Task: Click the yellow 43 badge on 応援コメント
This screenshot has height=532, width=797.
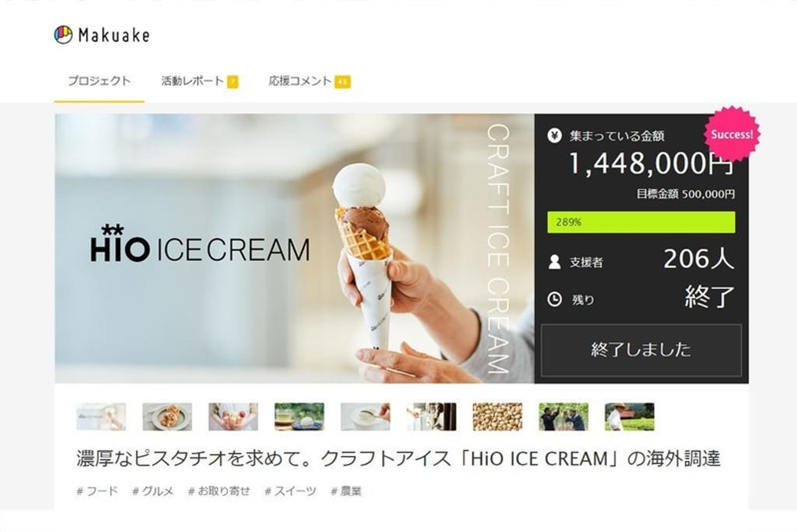Action: point(343,82)
